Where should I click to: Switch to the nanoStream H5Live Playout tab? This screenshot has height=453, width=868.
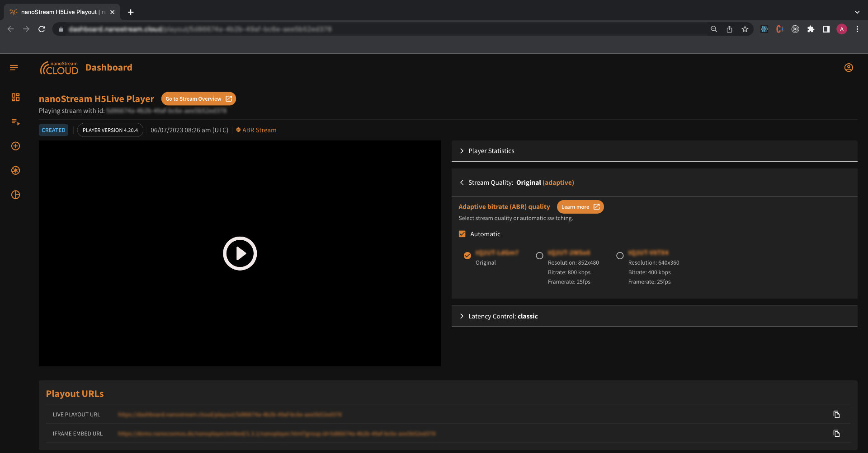click(62, 12)
